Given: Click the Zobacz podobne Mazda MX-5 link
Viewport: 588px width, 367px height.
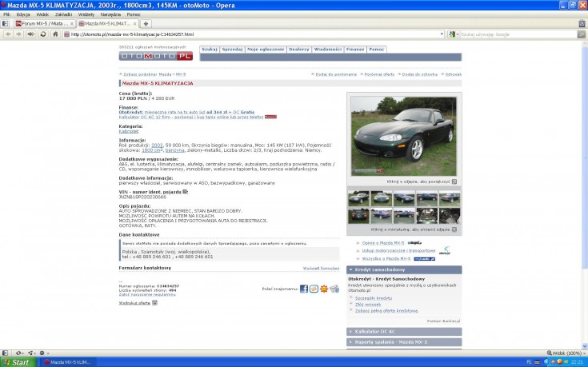Looking at the screenshot, I should pyautogui.click(x=154, y=74).
